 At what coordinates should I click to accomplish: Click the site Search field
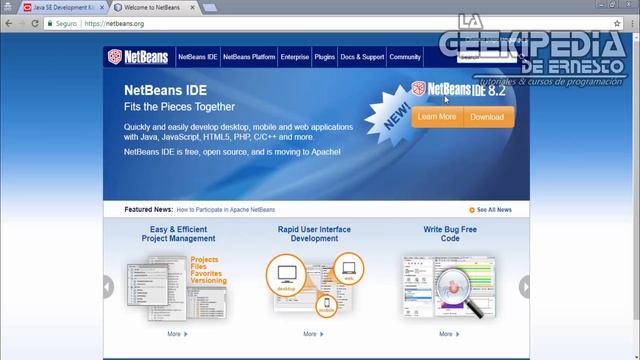pos(487,58)
